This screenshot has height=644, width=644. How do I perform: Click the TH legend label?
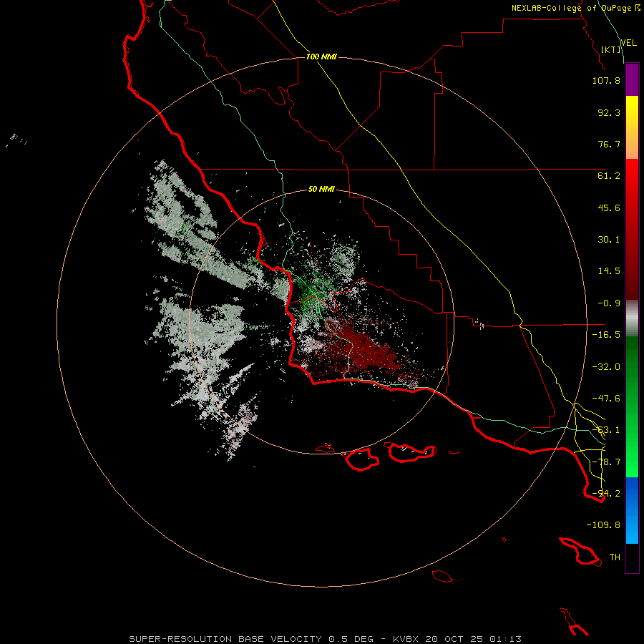(x=615, y=557)
